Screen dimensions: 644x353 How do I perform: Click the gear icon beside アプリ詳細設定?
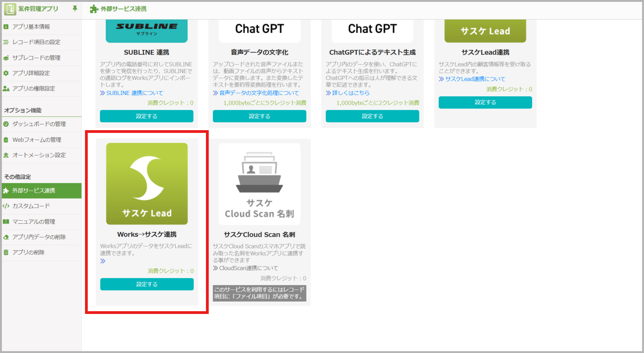point(6,73)
